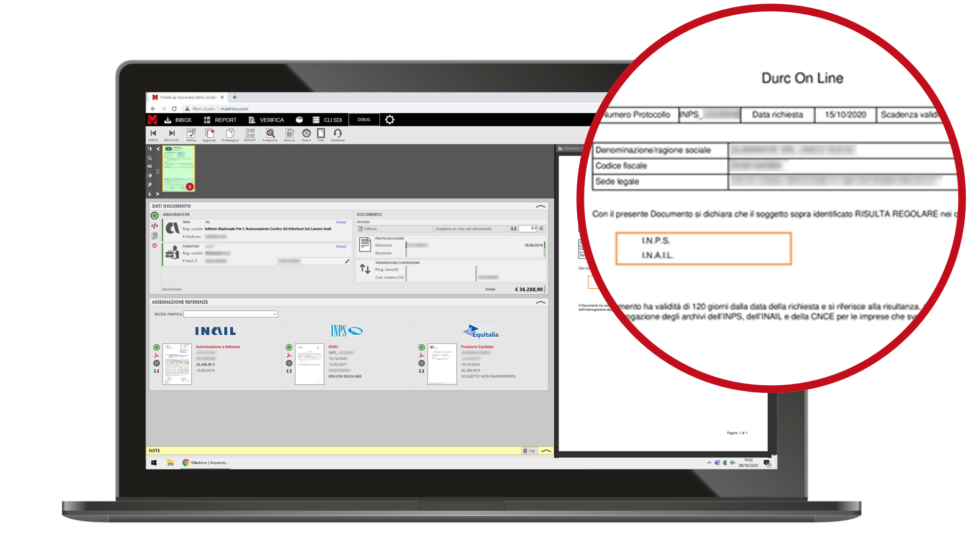Open a new browser tab with plus
The height and width of the screenshot is (551, 980).
(x=235, y=97)
